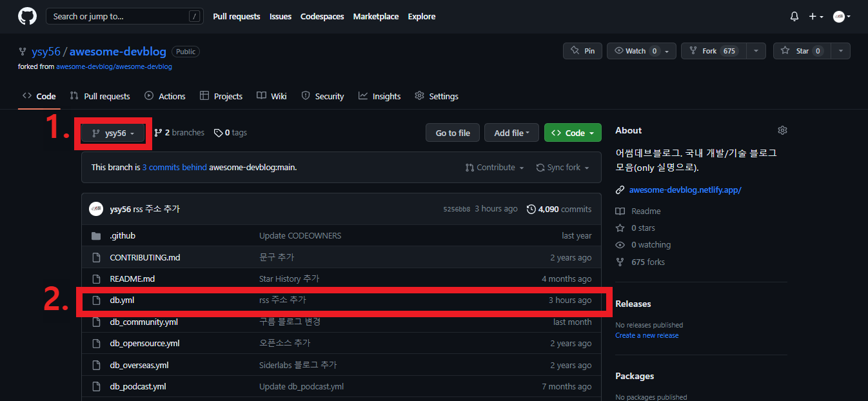Open Explore in the top navigation
The width and height of the screenshot is (868, 401).
coord(422,16)
